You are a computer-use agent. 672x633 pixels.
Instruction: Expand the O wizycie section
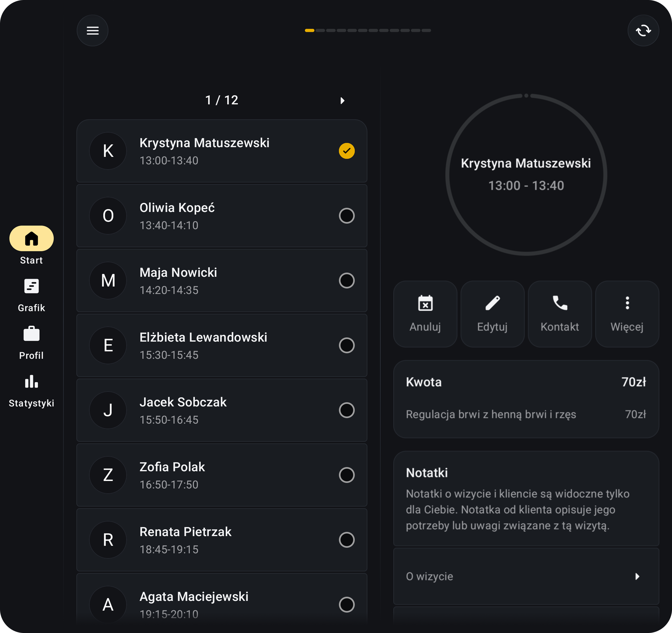pyautogui.click(x=526, y=576)
